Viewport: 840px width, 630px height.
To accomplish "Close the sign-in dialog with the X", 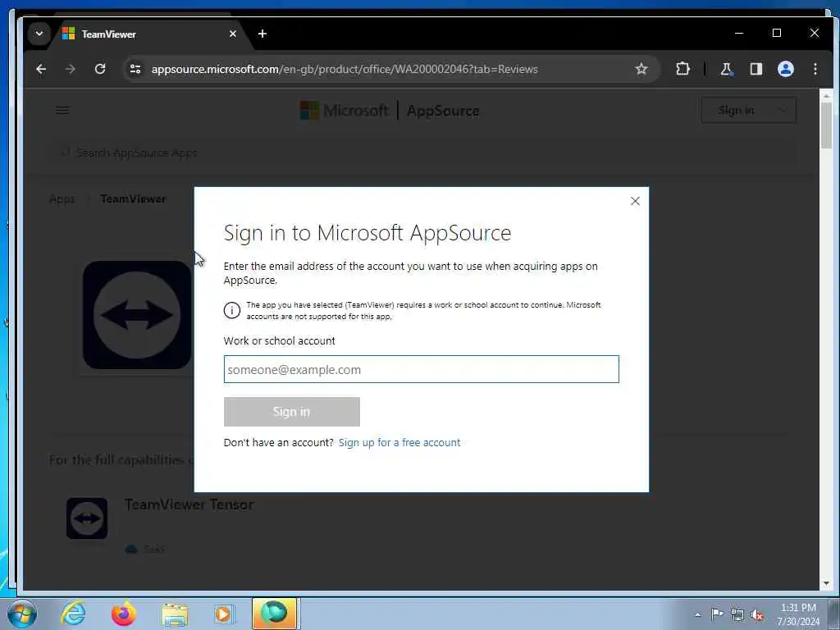I will [x=635, y=201].
